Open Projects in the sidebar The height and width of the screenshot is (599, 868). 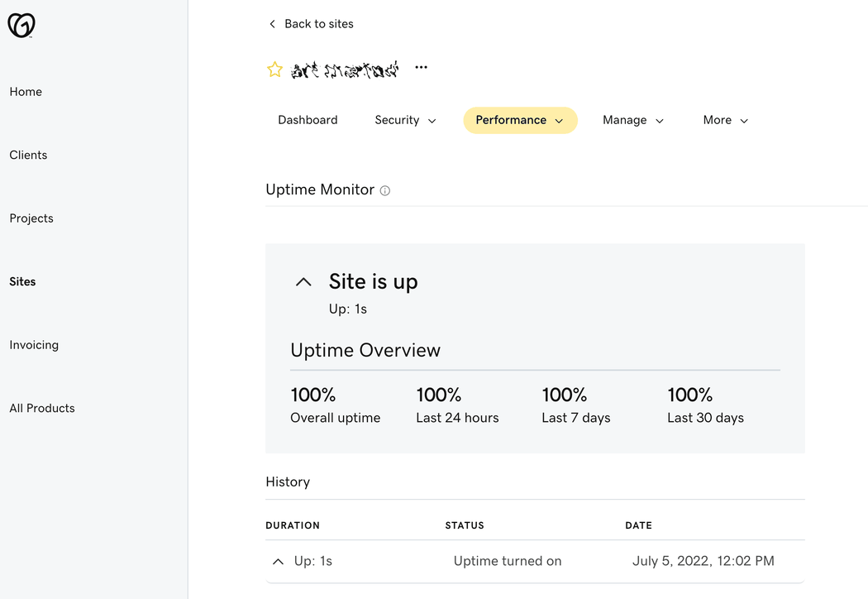tap(31, 218)
